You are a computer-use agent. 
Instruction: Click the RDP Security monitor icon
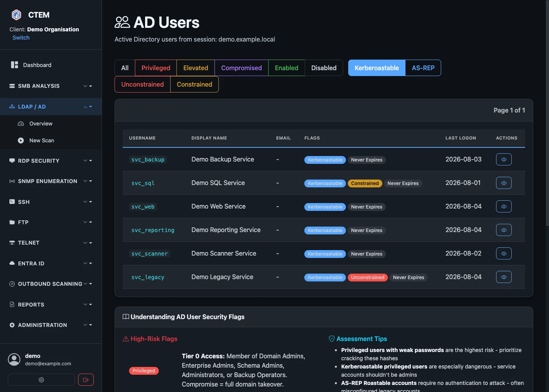(12, 161)
